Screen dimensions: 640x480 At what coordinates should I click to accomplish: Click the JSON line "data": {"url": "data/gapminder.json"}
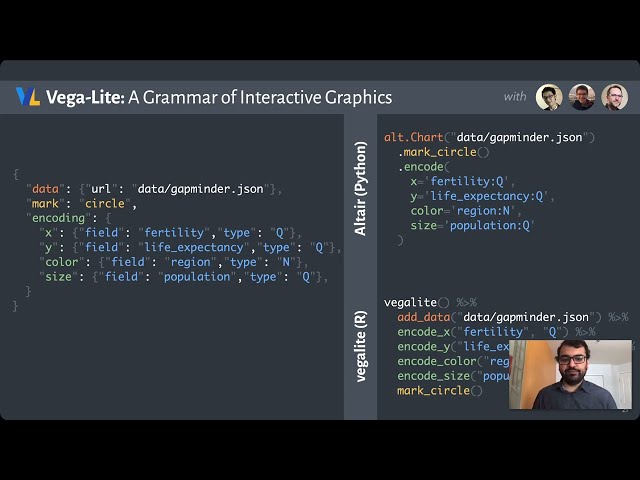154,189
